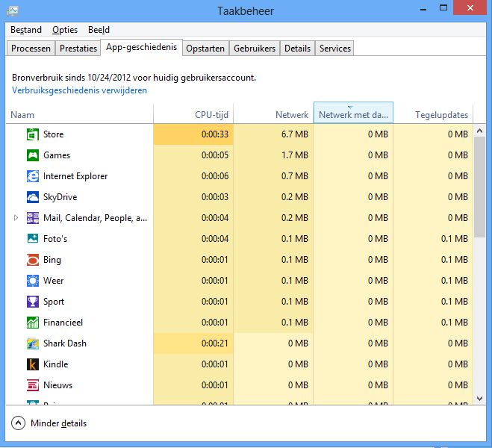Click Games network value 1.7 MB

click(x=295, y=155)
